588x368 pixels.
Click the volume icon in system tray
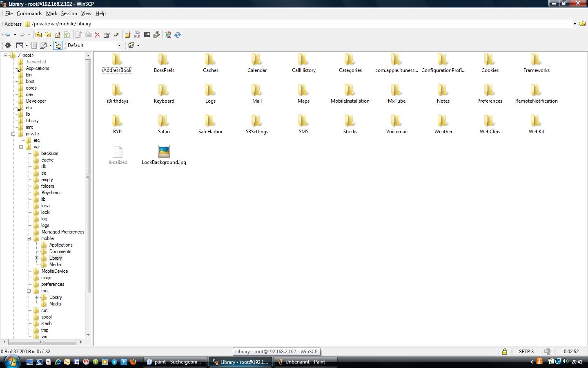pyautogui.click(x=566, y=361)
